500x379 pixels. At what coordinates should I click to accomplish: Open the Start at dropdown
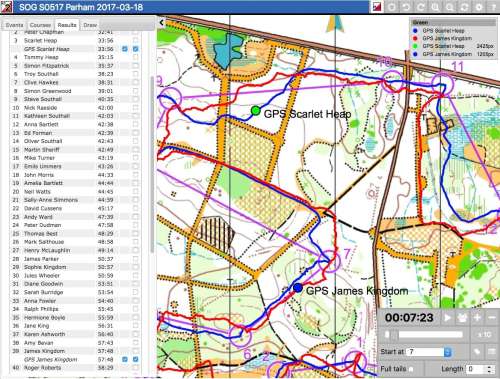(429, 352)
